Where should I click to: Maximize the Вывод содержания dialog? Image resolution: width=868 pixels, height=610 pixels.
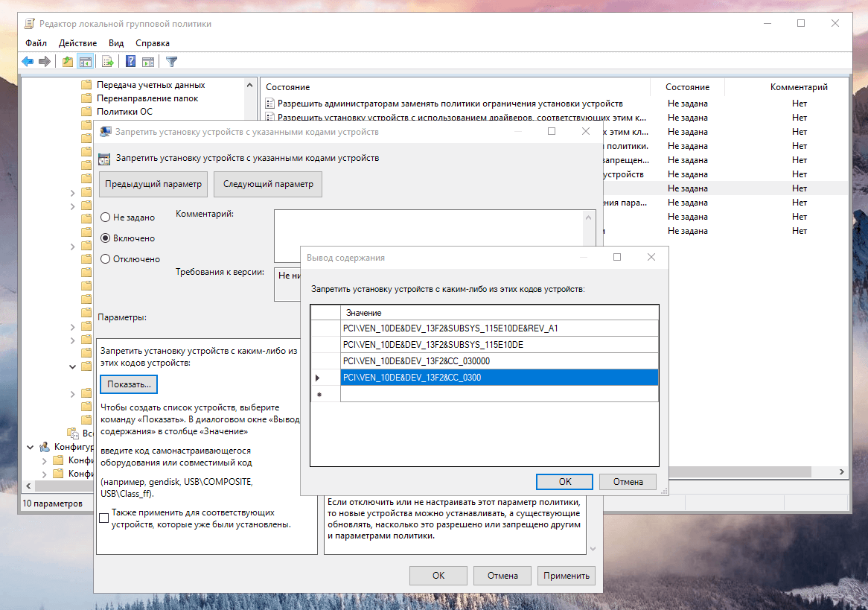617,257
